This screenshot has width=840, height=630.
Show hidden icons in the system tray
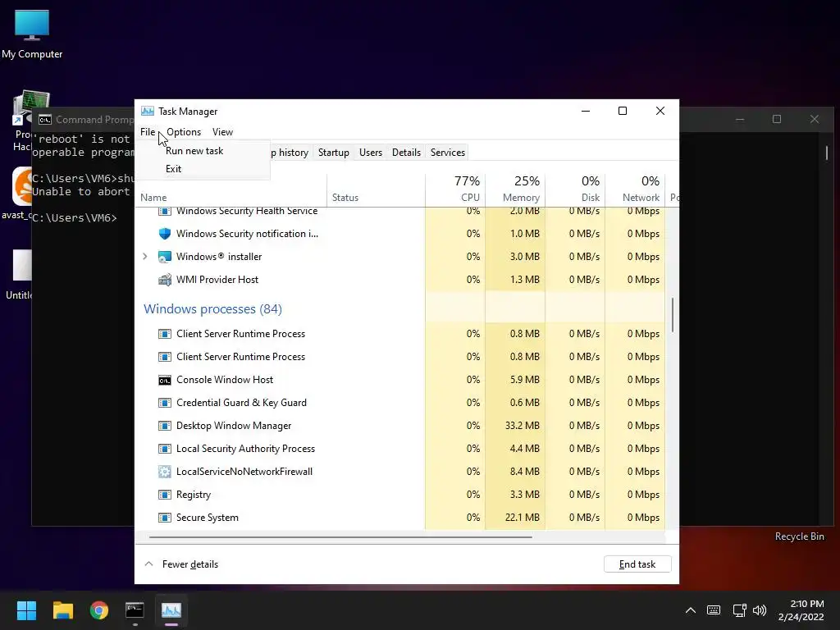[x=691, y=610]
